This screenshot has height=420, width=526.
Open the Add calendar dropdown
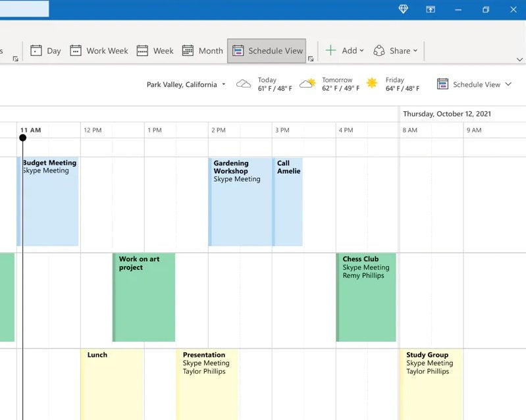pyautogui.click(x=344, y=51)
